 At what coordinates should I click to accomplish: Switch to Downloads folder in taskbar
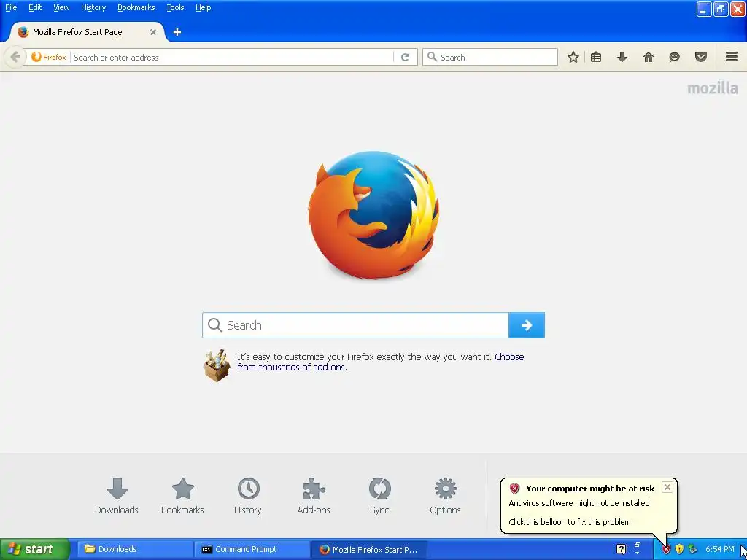[134, 550]
